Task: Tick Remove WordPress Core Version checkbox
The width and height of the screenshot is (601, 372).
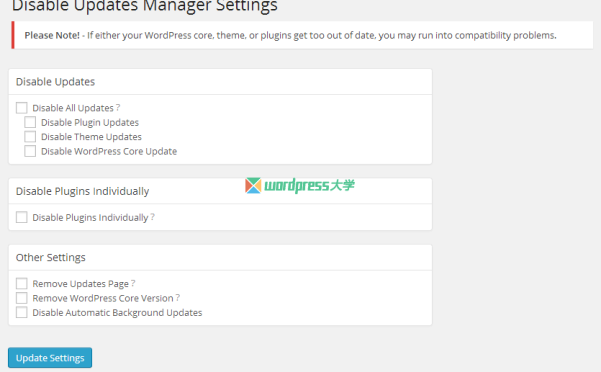Action: pyautogui.click(x=21, y=298)
